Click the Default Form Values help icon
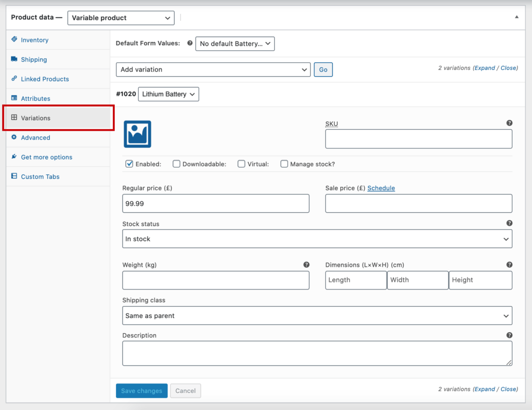Viewport: 532px width, 410px height. click(190, 44)
